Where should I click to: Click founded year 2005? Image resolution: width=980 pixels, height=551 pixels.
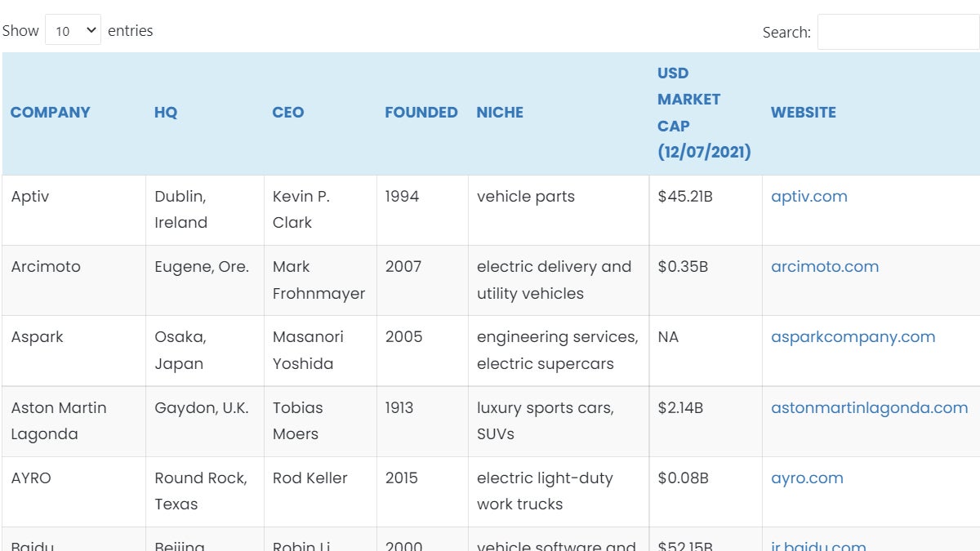(403, 337)
